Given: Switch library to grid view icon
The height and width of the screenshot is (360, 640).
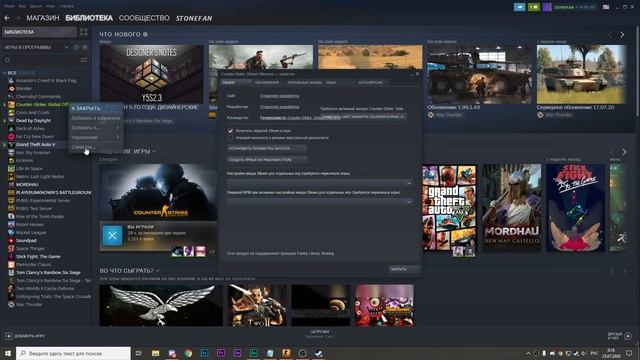Looking at the screenshot, I should coord(84,32).
